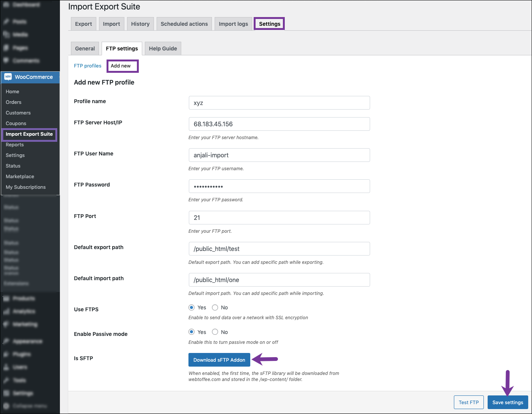
Task: Open the Comments bubble icon
Action: (x=6, y=61)
